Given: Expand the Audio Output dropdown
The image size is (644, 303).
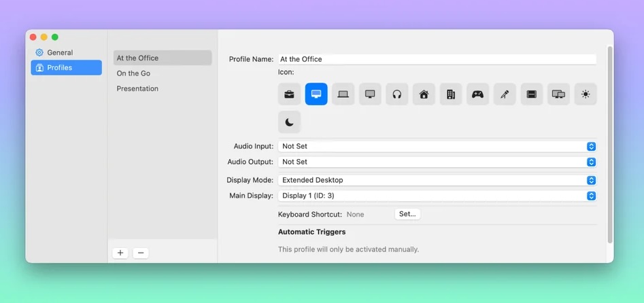Looking at the screenshot, I should pos(437,162).
